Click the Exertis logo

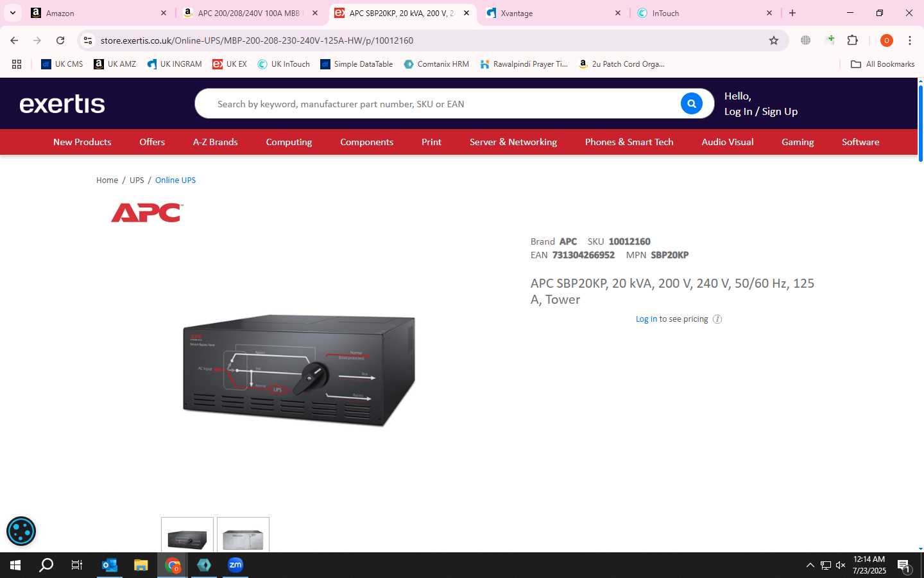(62, 103)
